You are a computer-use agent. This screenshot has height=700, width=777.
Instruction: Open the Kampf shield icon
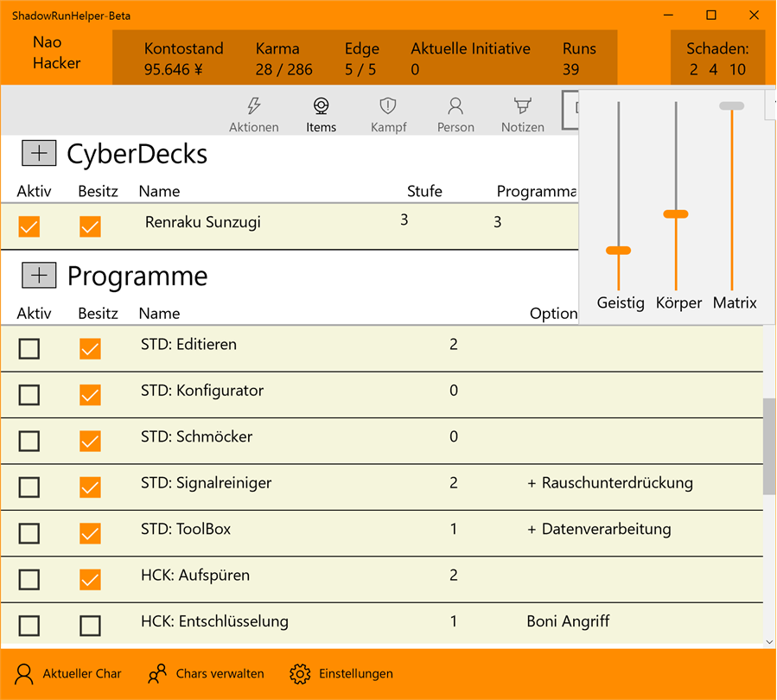point(388,115)
